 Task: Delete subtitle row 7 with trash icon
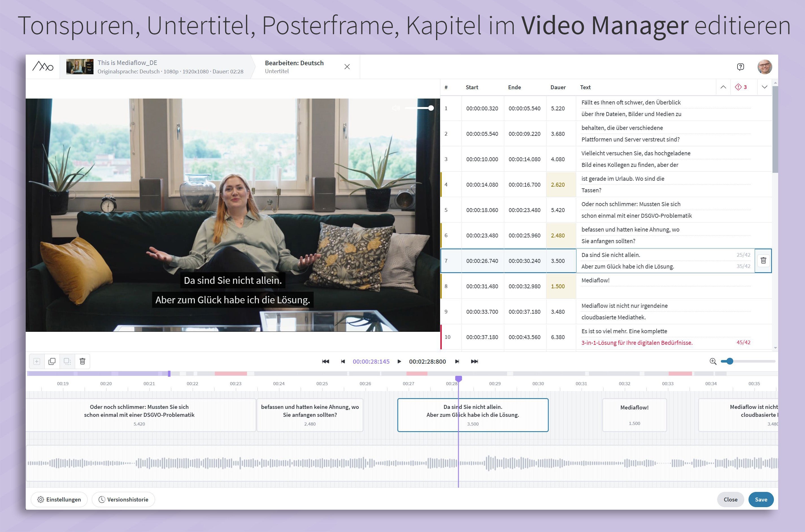click(763, 261)
